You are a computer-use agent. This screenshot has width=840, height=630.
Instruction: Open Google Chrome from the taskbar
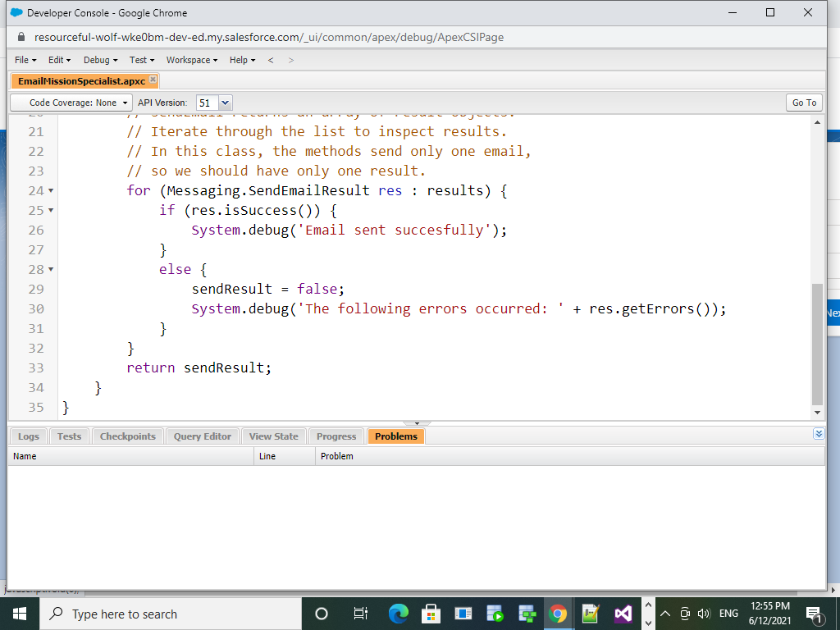click(558, 613)
